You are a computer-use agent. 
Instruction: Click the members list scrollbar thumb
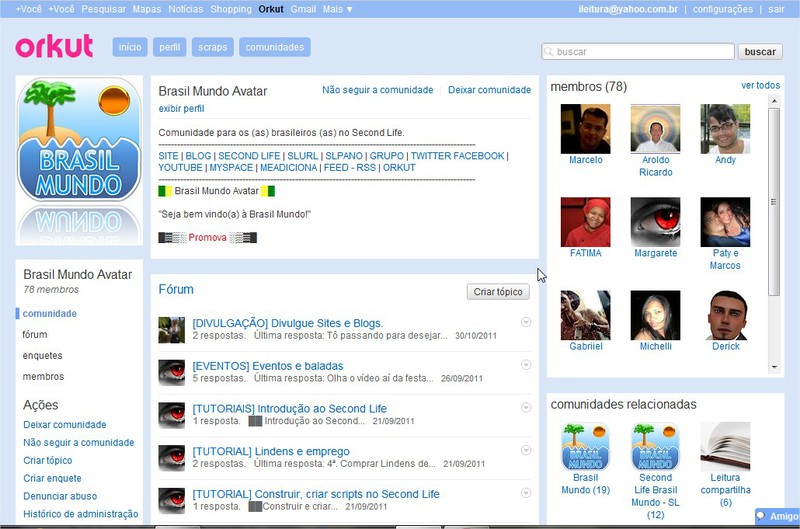coord(774,201)
